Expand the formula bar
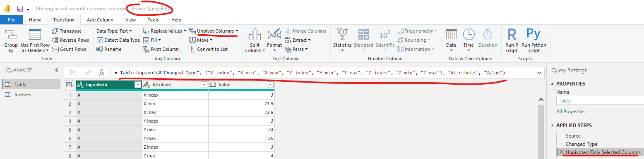The image size is (644, 159). click(x=540, y=72)
